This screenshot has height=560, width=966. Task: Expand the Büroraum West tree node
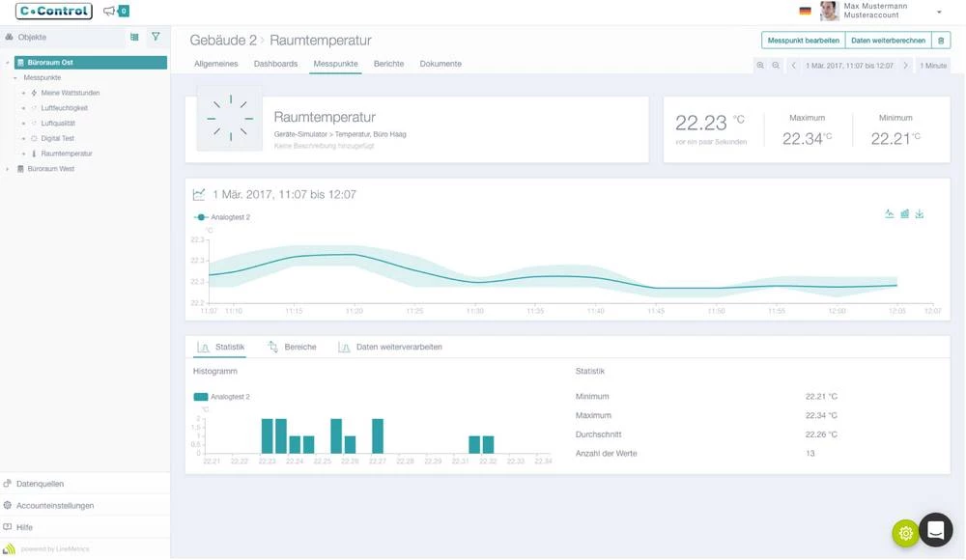click(8, 169)
